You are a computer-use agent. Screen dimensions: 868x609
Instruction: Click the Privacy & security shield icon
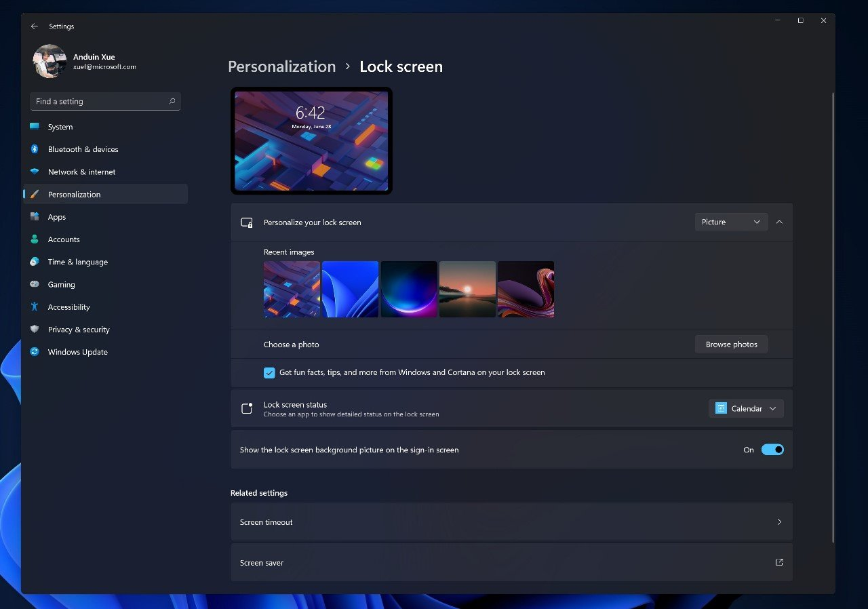pos(35,330)
